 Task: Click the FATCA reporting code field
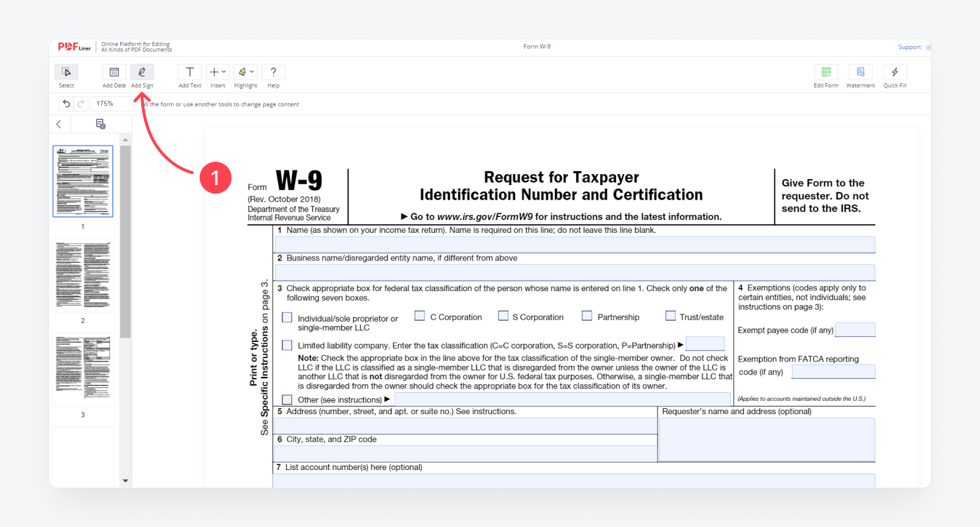tap(834, 371)
